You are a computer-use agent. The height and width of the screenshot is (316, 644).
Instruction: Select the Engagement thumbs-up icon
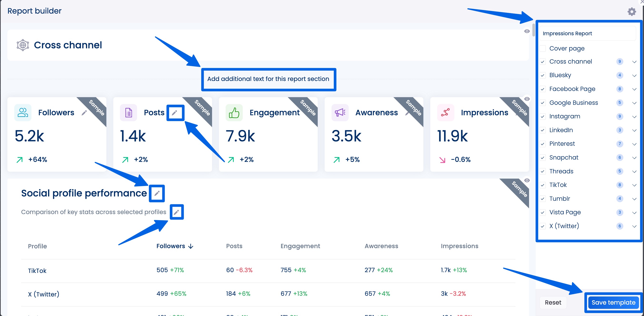(234, 112)
